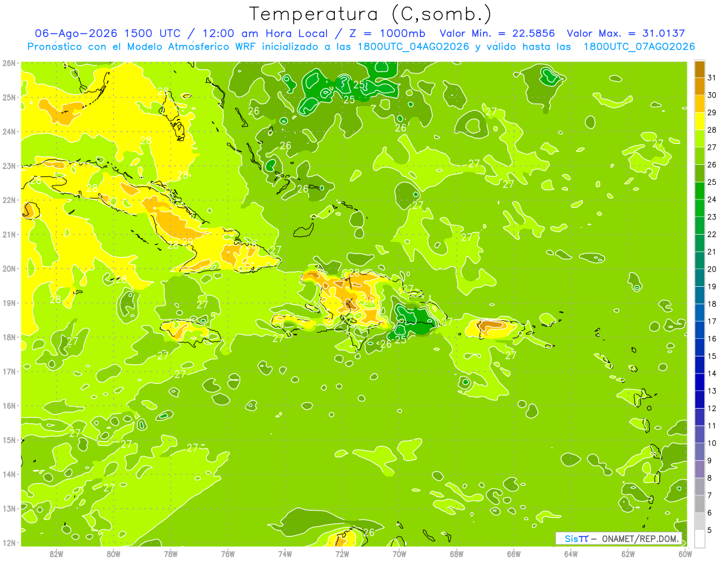Click the '31' label on the color scale

point(712,78)
